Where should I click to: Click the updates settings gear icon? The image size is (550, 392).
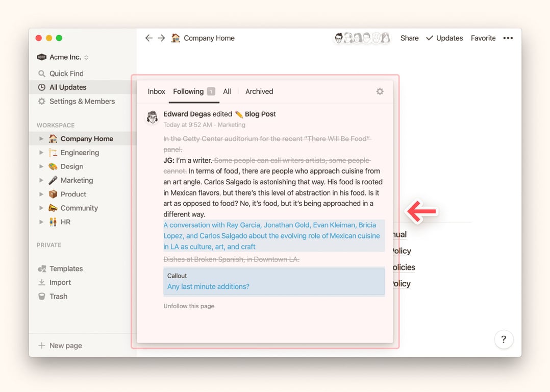380,91
